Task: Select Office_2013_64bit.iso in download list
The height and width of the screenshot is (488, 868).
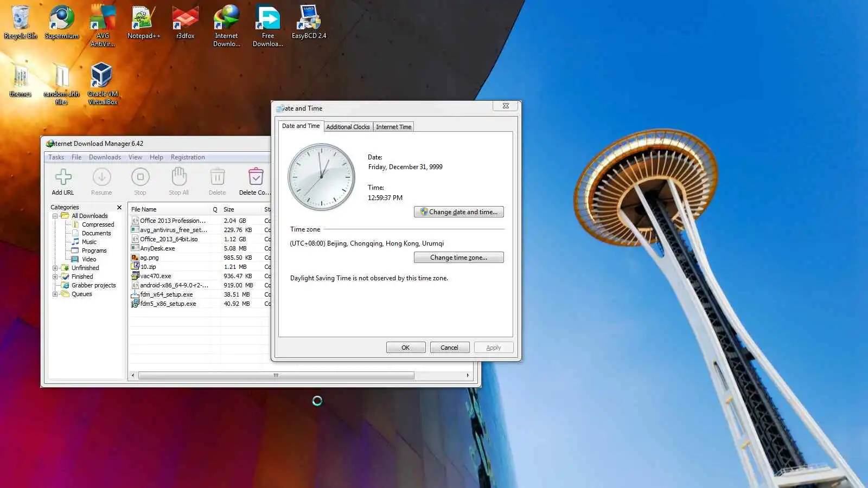Action: [201, 239]
